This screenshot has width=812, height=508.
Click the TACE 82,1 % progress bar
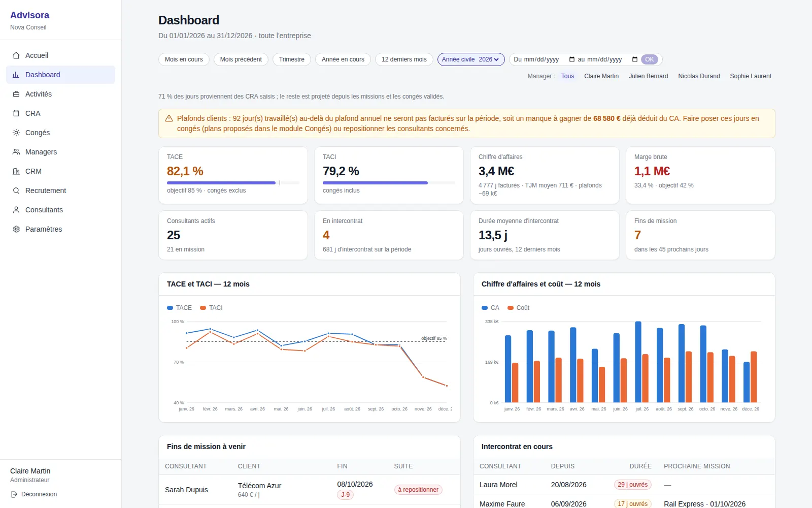pyautogui.click(x=233, y=183)
